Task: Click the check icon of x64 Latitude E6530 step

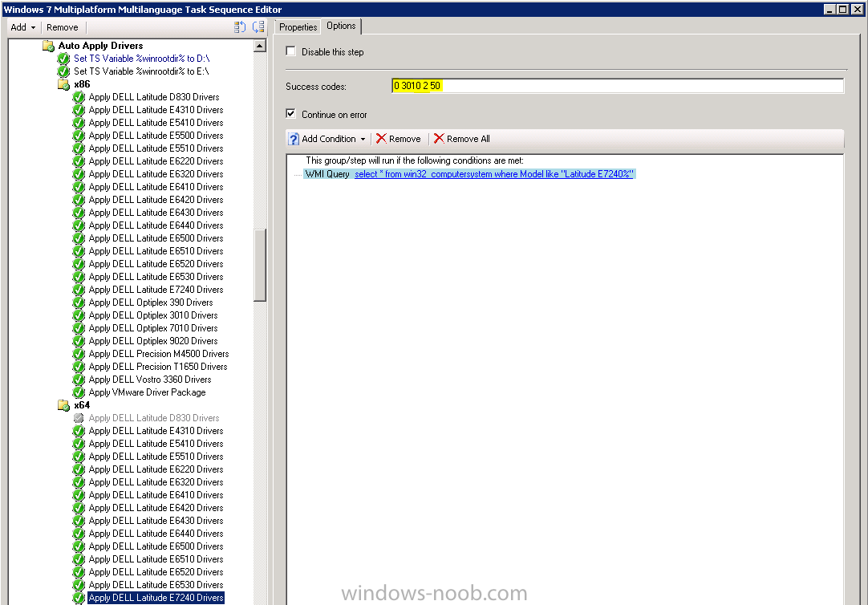Action: (79, 585)
